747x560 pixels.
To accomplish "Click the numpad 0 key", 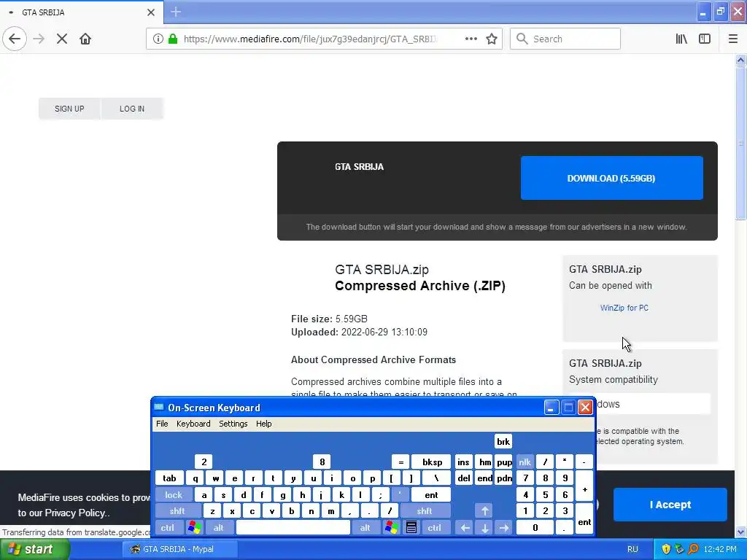I will [x=535, y=528].
